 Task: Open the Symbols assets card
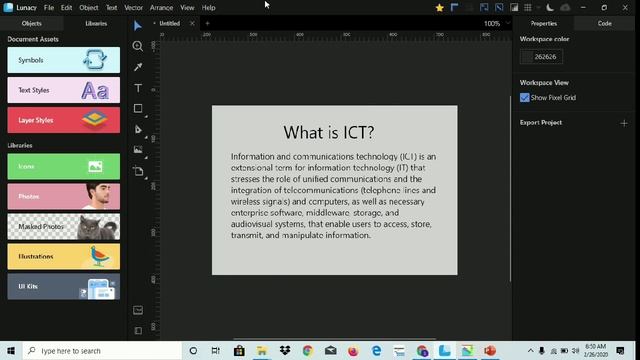[64, 60]
